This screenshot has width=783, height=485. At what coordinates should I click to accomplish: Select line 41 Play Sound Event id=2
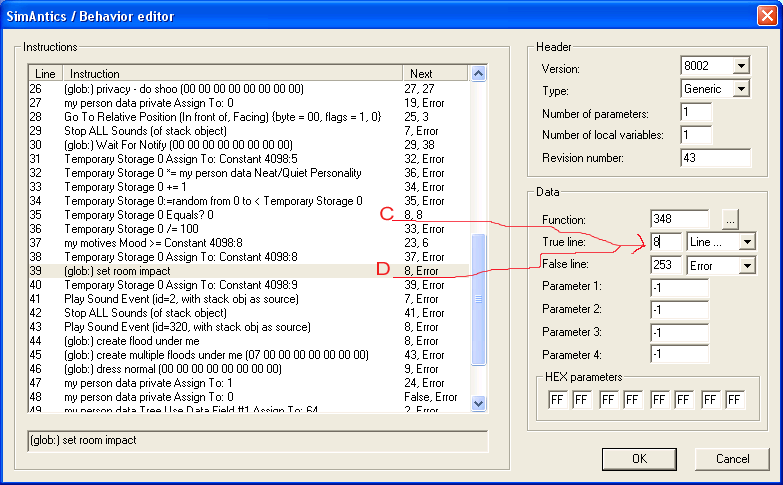[x=248, y=299]
